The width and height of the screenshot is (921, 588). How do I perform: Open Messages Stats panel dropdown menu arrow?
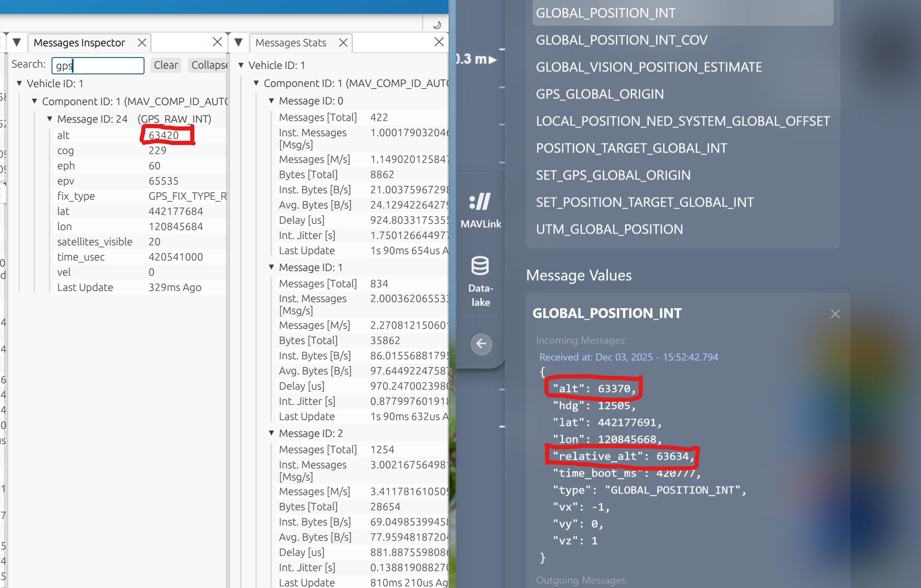238,42
